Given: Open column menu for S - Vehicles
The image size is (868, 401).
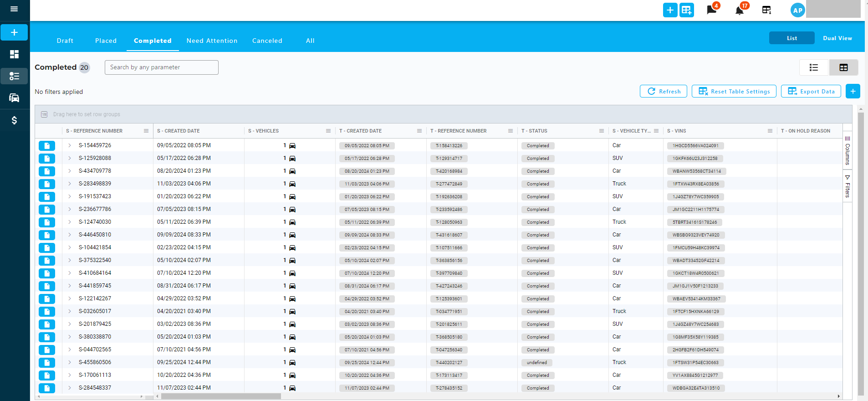Looking at the screenshot, I should pyautogui.click(x=328, y=131).
